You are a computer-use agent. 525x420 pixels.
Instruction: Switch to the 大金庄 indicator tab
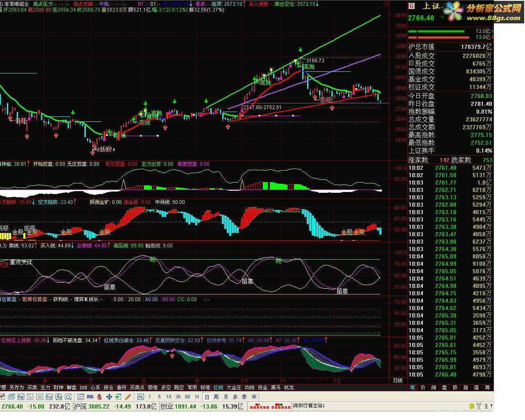(234, 387)
